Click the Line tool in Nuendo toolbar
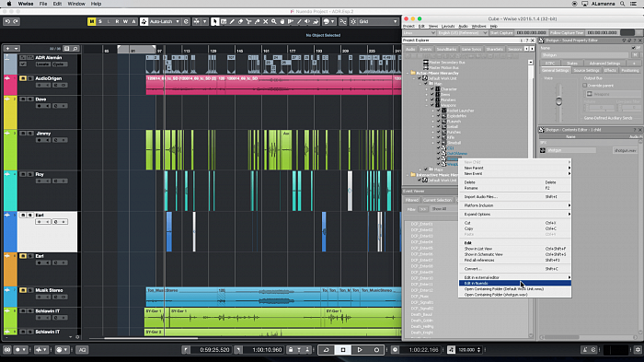 299,21
